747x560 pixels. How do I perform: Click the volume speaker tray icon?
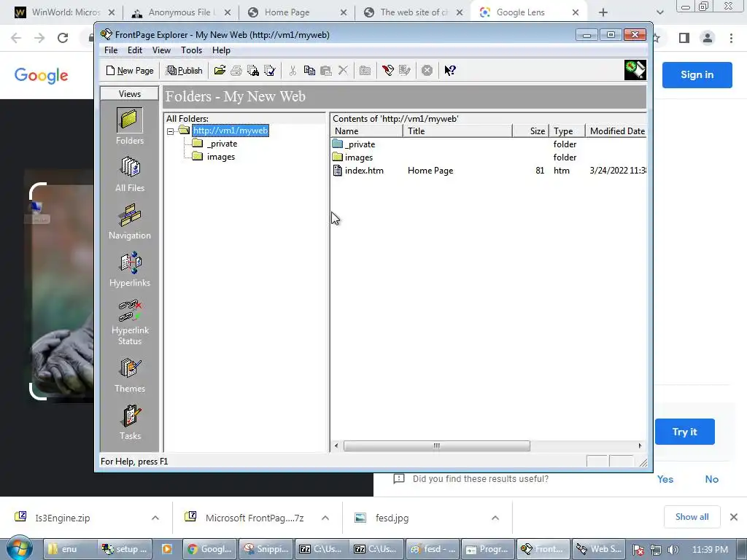[x=673, y=550]
